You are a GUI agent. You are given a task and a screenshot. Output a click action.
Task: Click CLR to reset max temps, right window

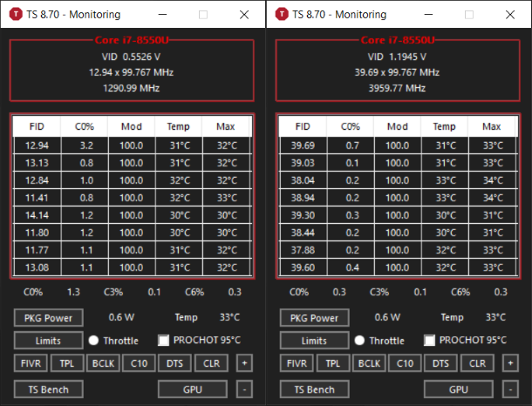click(x=477, y=363)
